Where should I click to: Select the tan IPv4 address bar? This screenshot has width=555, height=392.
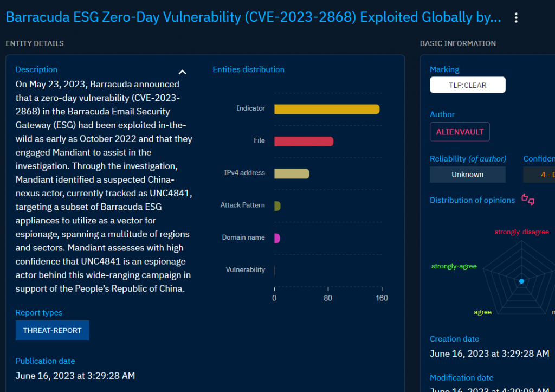tap(292, 173)
